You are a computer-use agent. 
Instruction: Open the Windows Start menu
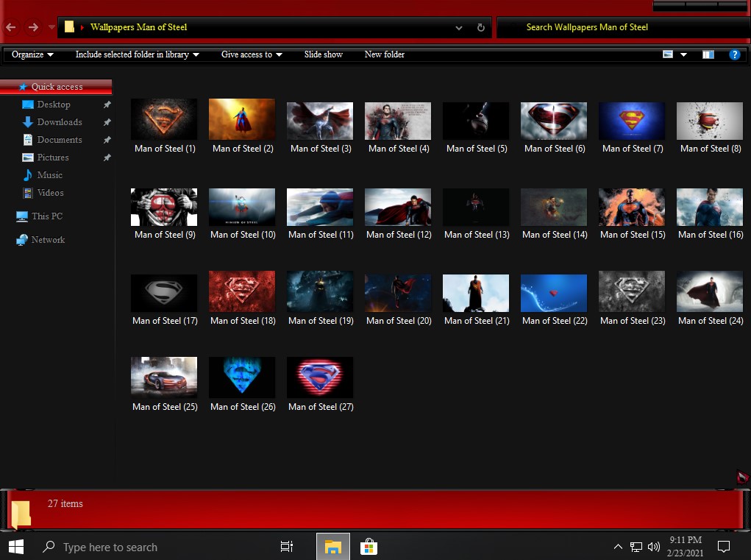[16, 547]
